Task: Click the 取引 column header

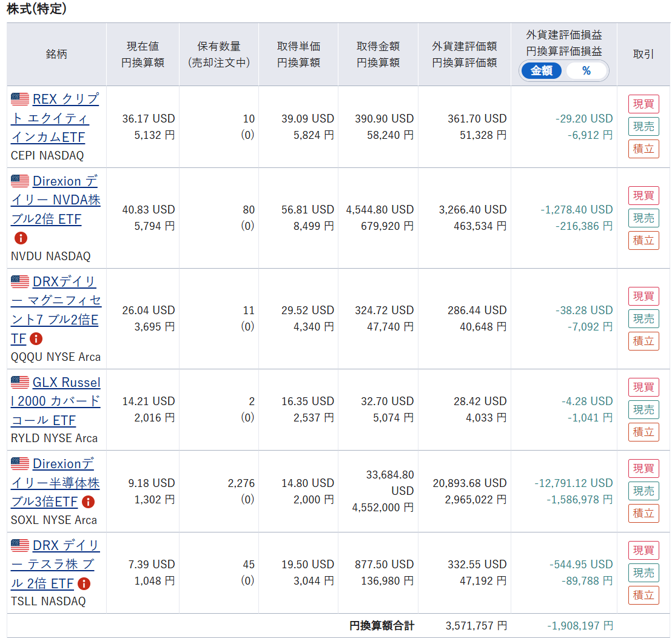Action: 643,54
